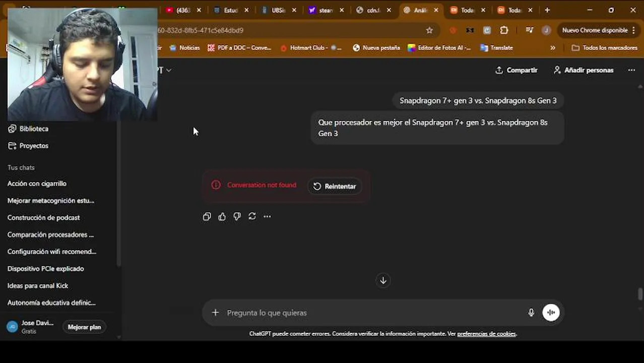Click Añadir personas
Screen dimensions: 644x363
[584, 70]
